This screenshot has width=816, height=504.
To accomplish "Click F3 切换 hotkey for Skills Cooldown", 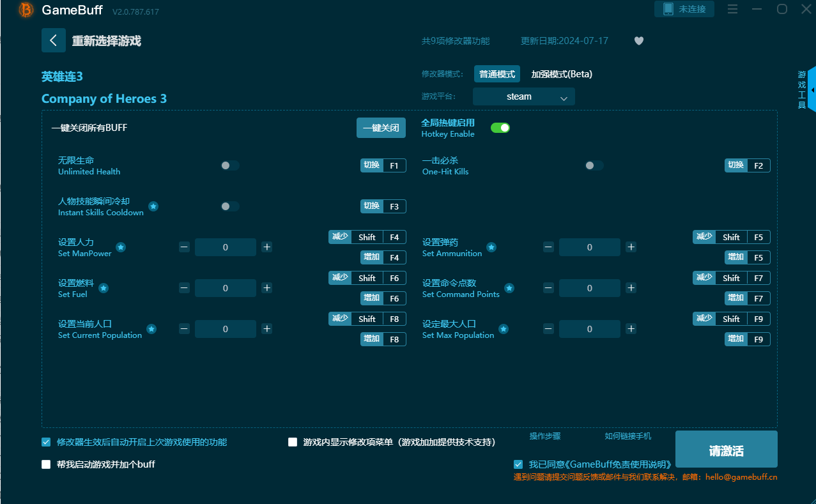I will 383,206.
